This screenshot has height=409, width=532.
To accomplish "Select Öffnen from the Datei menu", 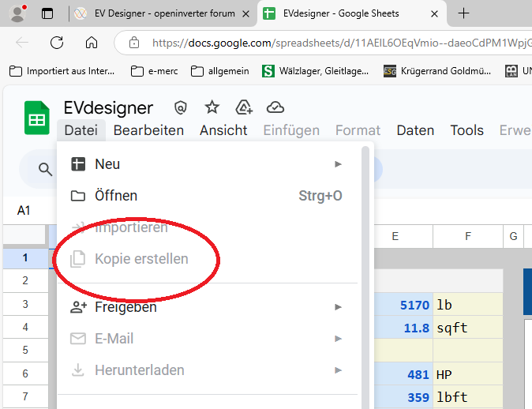I will [116, 196].
